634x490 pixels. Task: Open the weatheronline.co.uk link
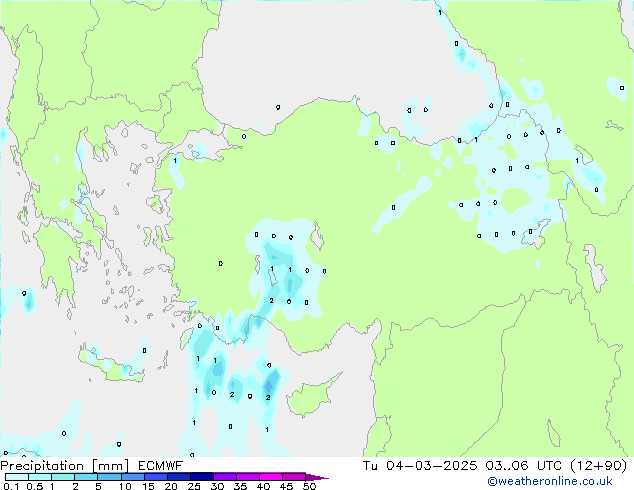coord(550,481)
